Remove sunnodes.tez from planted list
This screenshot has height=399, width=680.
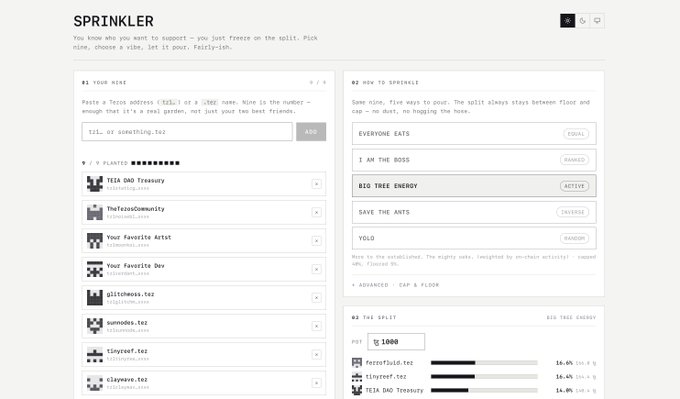317,326
